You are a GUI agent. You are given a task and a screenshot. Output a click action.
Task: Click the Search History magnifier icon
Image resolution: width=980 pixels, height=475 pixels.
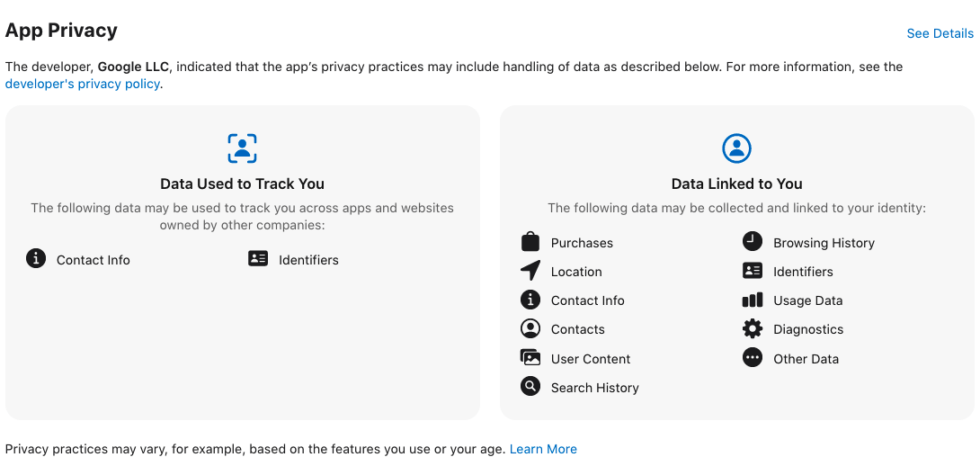(530, 386)
